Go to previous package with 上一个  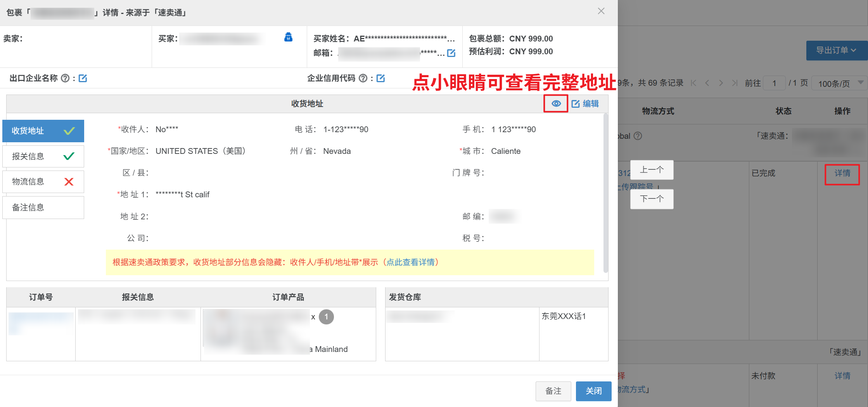[x=652, y=170]
